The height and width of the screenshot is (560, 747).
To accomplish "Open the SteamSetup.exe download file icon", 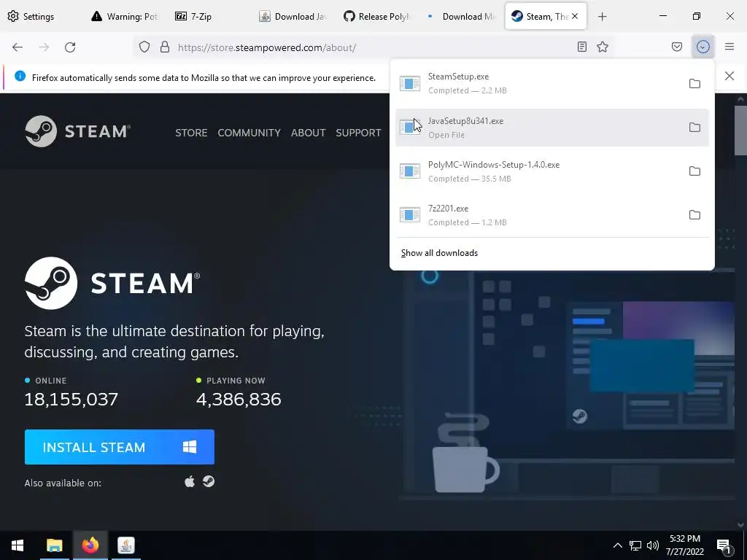I will point(410,83).
